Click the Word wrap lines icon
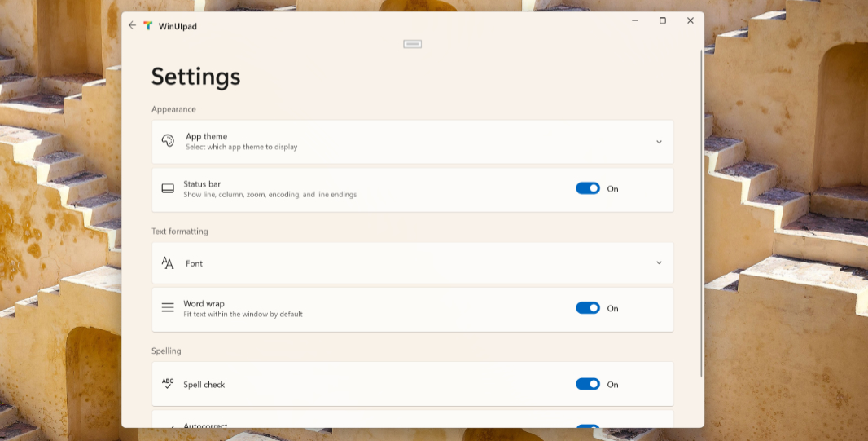The width and height of the screenshot is (868, 441). 168,307
